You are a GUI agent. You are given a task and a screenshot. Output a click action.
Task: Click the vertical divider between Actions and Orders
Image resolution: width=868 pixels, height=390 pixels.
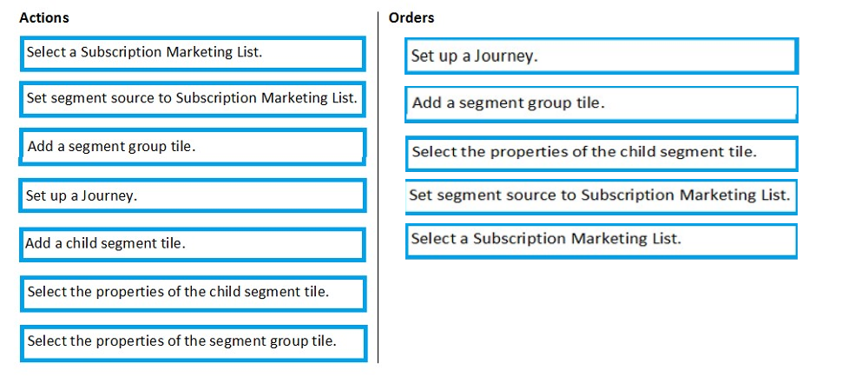coord(378,188)
